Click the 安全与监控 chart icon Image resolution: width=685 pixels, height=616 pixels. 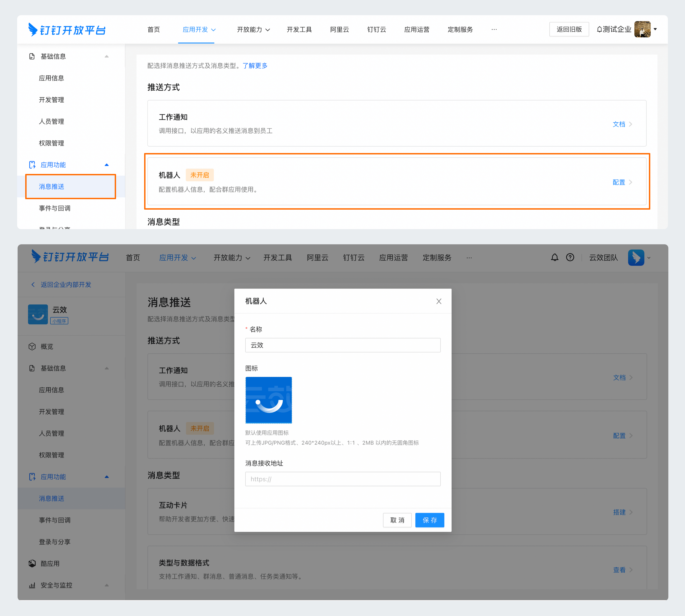pyautogui.click(x=32, y=585)
